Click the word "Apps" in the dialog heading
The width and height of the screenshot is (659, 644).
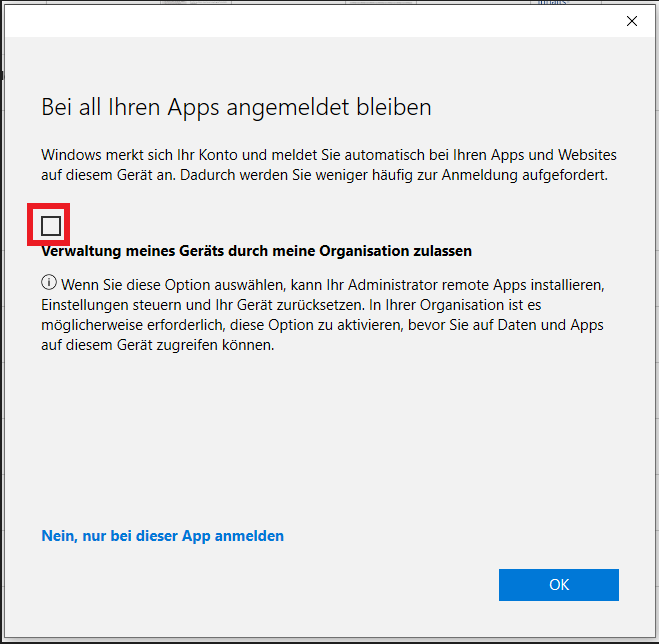tap(171, 107)
